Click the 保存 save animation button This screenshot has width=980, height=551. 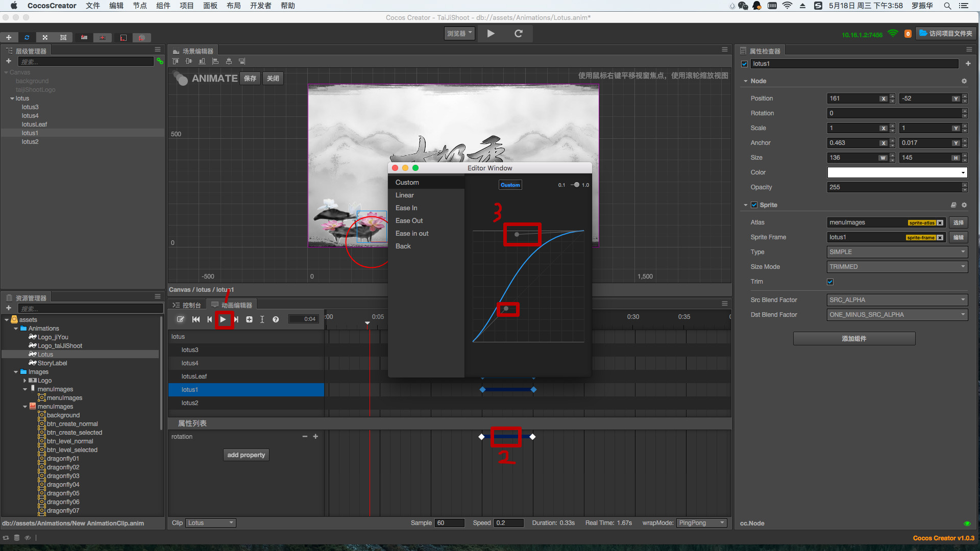[250, 79]
